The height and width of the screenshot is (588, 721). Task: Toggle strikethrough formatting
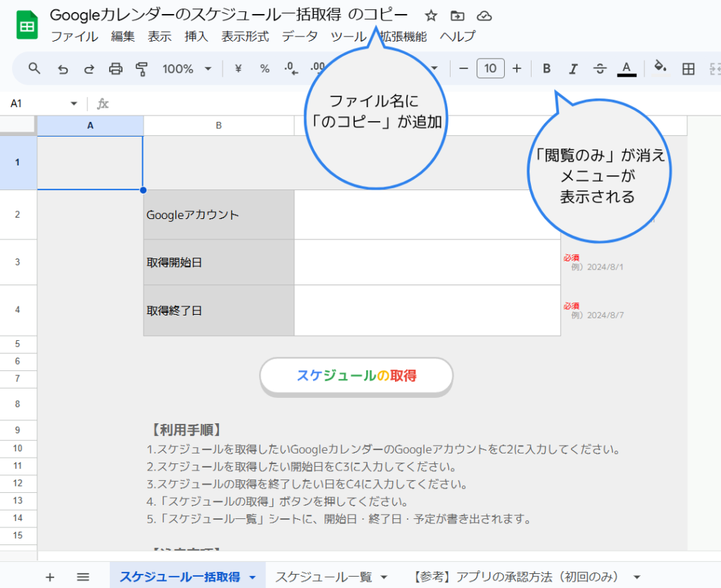600,69
